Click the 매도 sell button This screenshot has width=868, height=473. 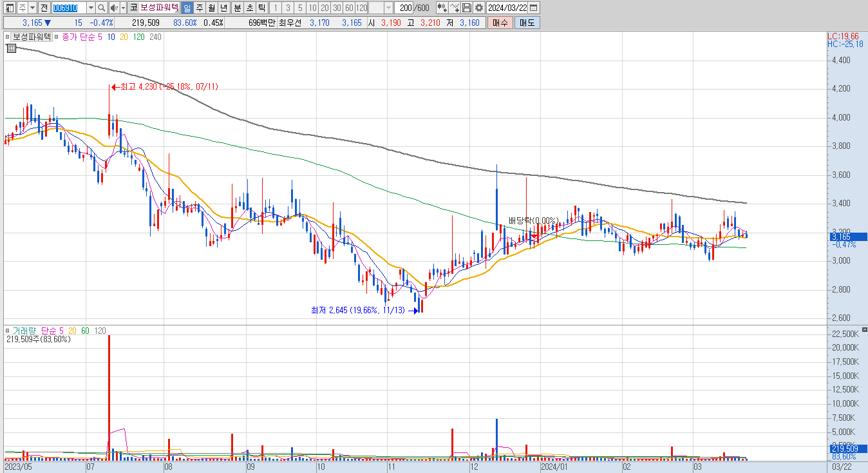(527, 23)
